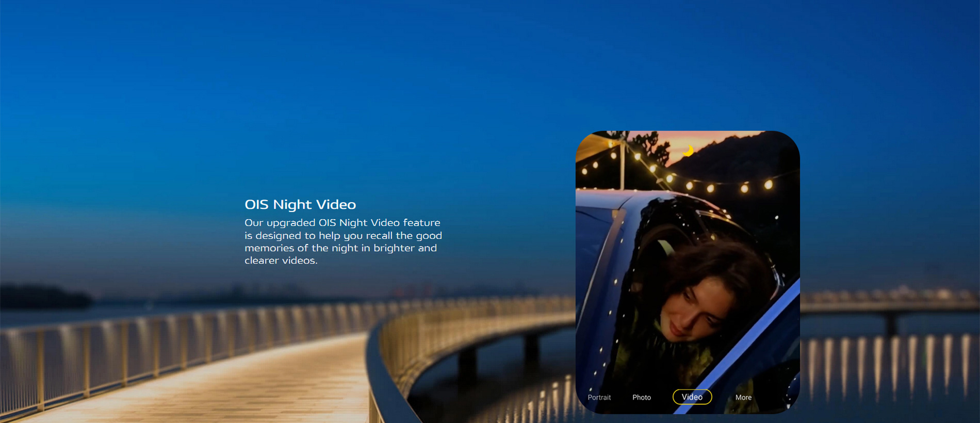
Task: Click the OIS Night Video heading
Action: point(300,205)
